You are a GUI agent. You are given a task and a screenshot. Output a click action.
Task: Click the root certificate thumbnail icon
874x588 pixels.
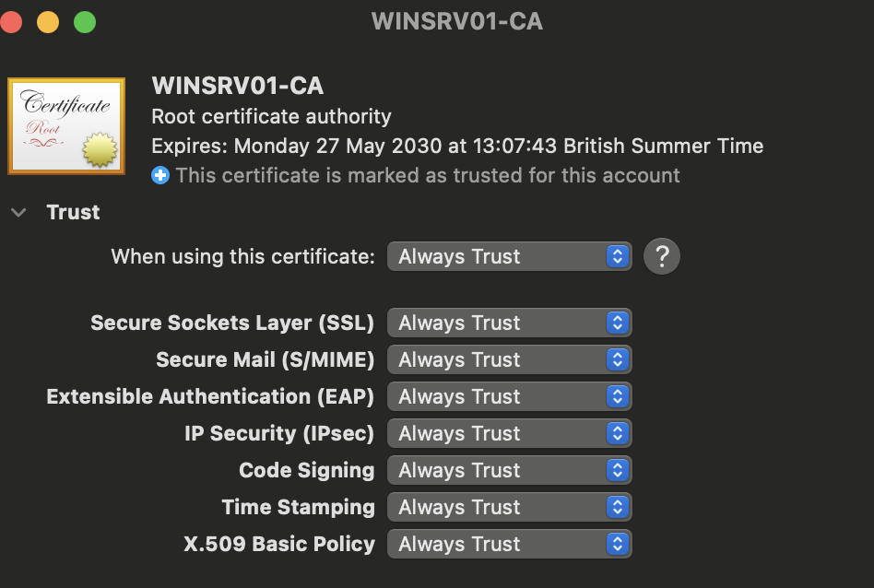click(x=66, y=126)
